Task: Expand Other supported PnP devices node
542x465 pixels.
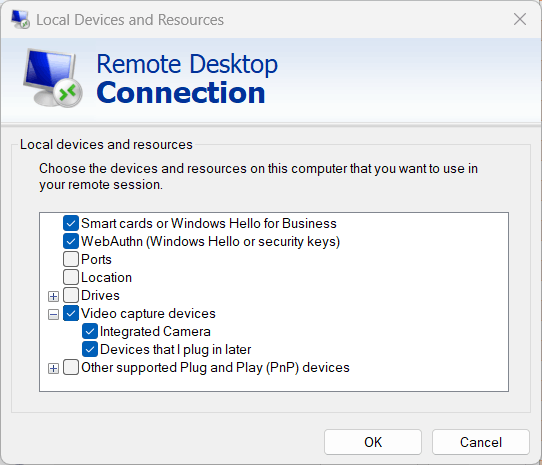Action: click(x=53, y=369)
